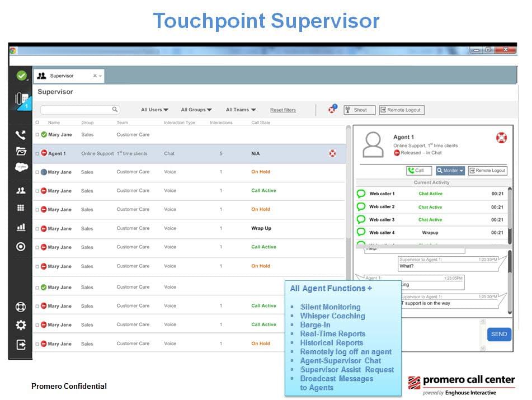Click the Call button in agent panel
The height and width of the screenshot is (400, 532).
(x=418, y=170)
